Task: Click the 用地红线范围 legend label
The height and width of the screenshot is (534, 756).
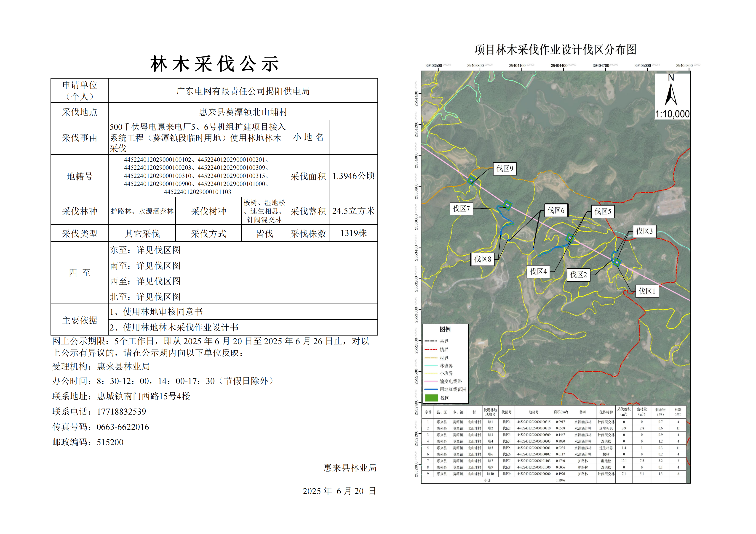Action: tap(453, 389)
